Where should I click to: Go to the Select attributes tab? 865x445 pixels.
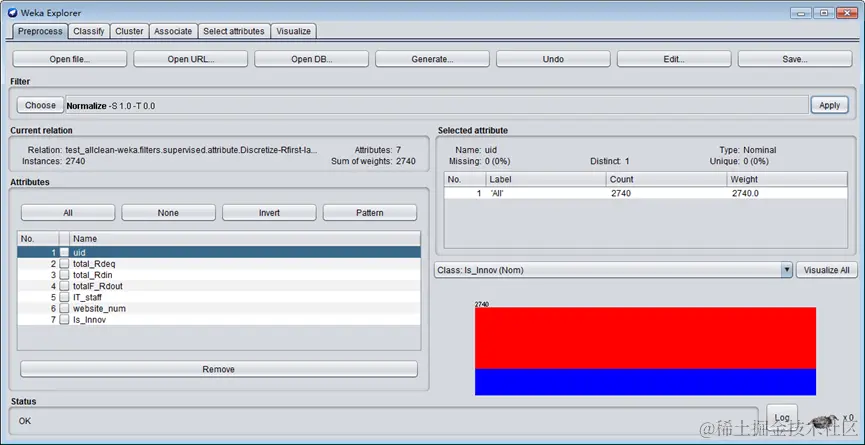click(234, 31)
